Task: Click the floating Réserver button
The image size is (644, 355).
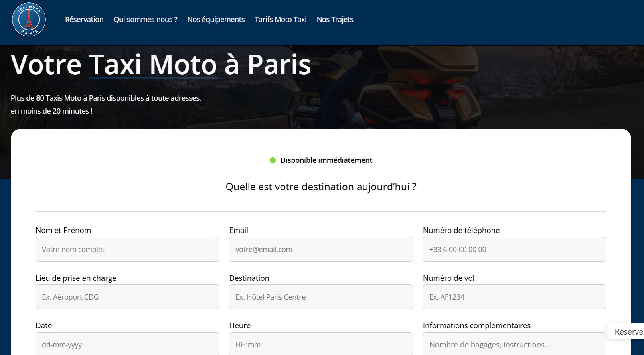Action: tap(626, 331)
